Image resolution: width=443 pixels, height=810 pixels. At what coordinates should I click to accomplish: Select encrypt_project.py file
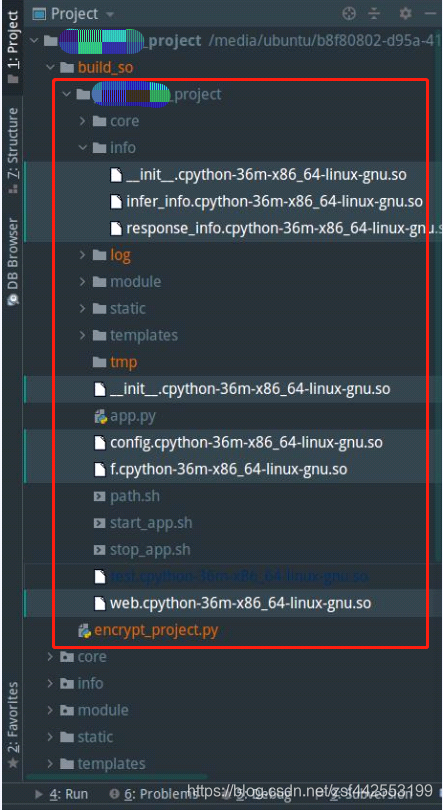coord(156,630)
